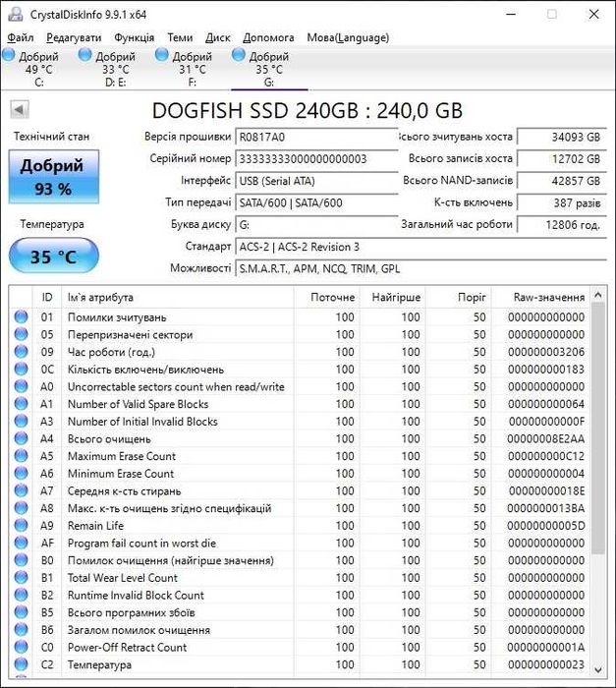
Task: Sort by Поточне column header
Action: 327,297
